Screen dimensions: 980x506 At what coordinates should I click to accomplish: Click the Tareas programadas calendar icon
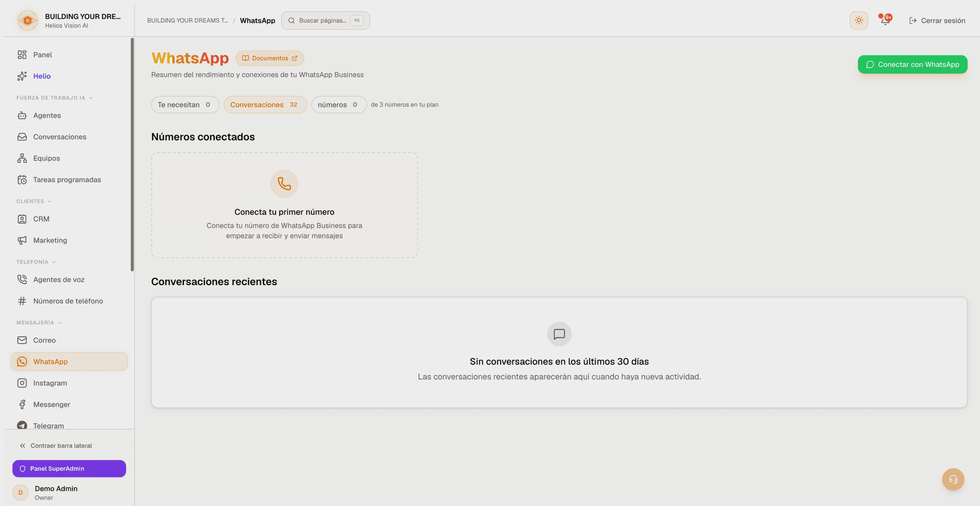click(x=22, y=180)
